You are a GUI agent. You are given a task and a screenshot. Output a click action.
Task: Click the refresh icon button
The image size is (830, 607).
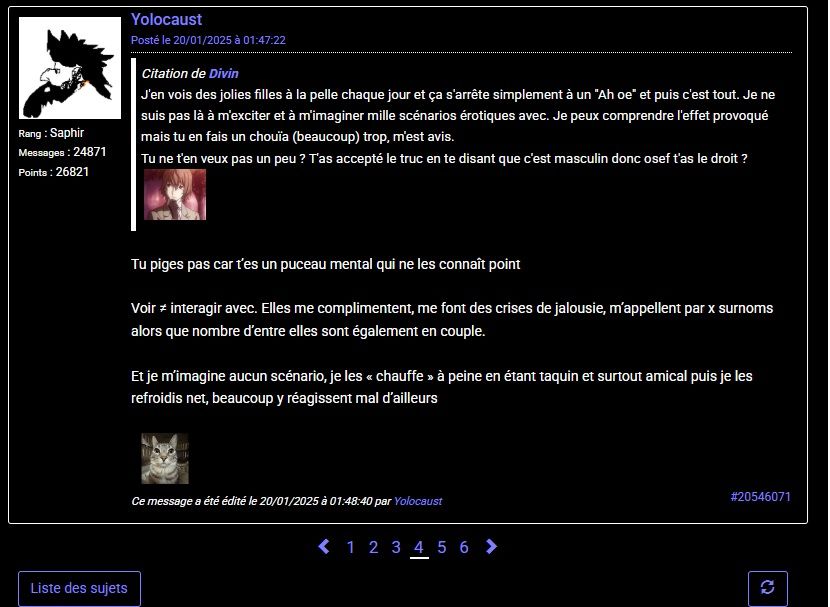pyautogui.click(x=768, y=588)
